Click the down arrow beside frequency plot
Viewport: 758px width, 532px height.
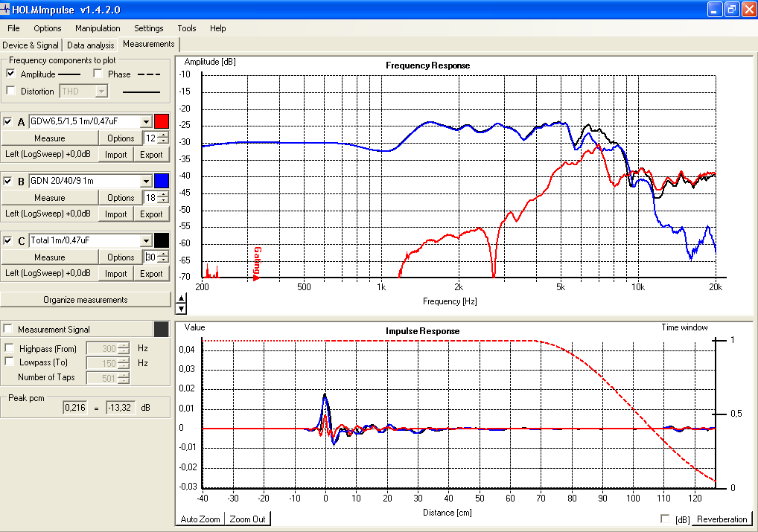181,310
